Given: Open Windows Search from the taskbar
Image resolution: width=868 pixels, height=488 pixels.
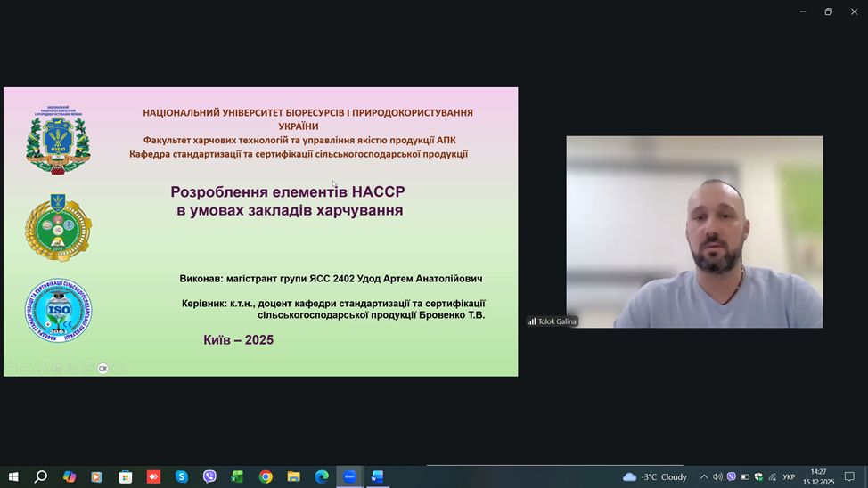Looking at the screenshot, I should [41, 476].
